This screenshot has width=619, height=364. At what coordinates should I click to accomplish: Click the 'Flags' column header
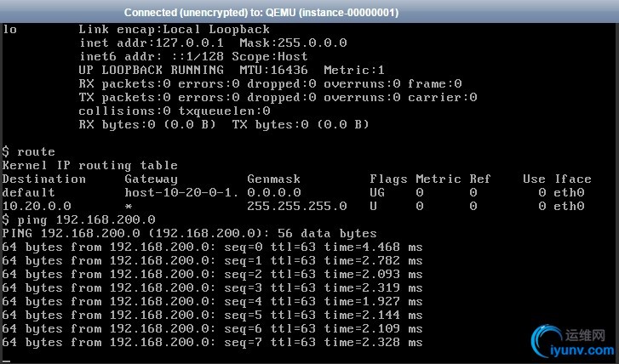pyautogui.click(x=388, y=179)
